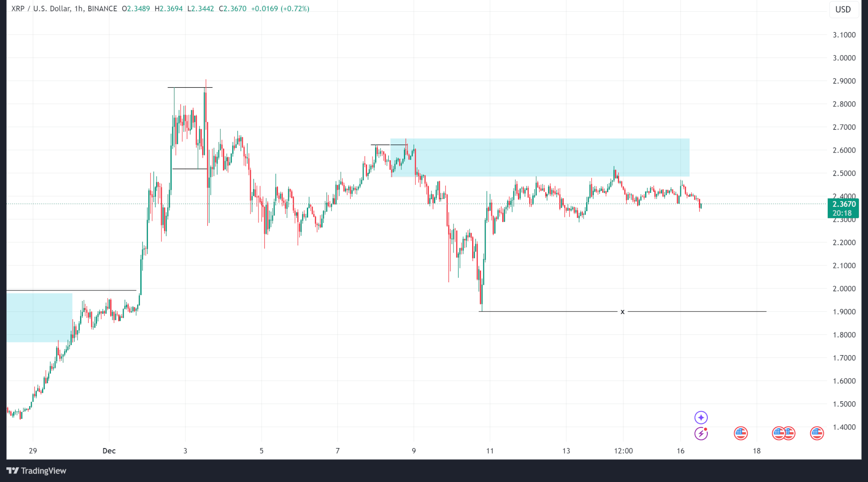This screenshot has height=482, width=868.
Task: Click the 29 date label on time axis
Action: pyautogui.click(x=33, y=451)
